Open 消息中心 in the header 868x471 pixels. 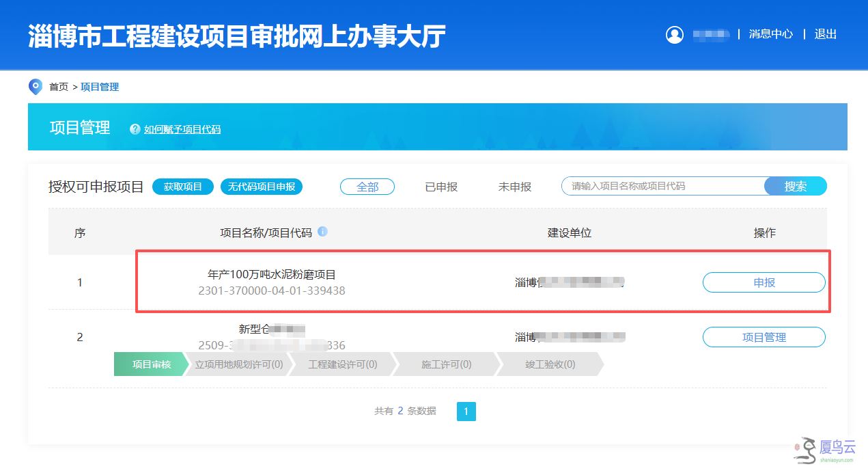click(771, 34)
